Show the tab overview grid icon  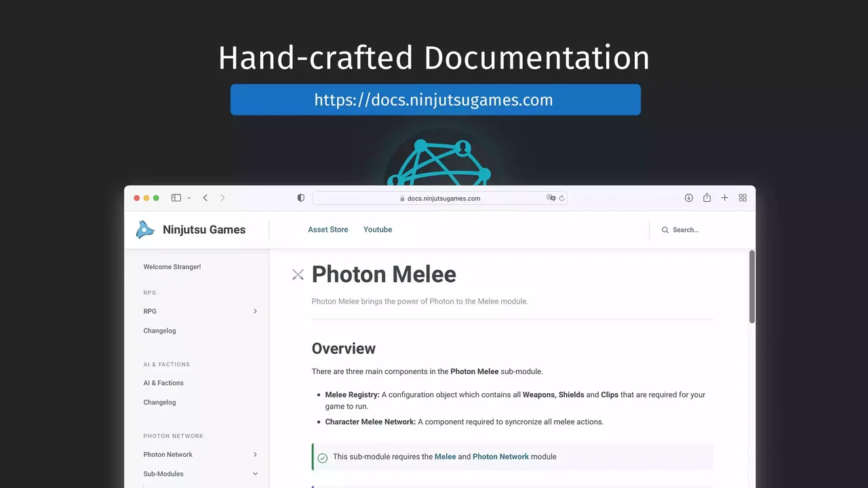pyautogui.click(x=743, y=198)
